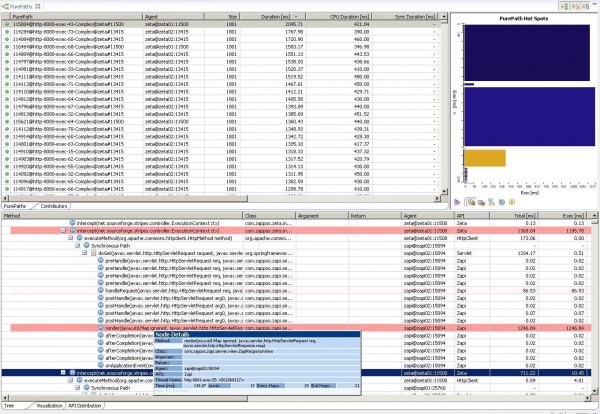The width and height of the screenshot is (600, 414).
Task: Click the window-with-coins icon under Hot Spots chart
Action: (x=481, y=202)
